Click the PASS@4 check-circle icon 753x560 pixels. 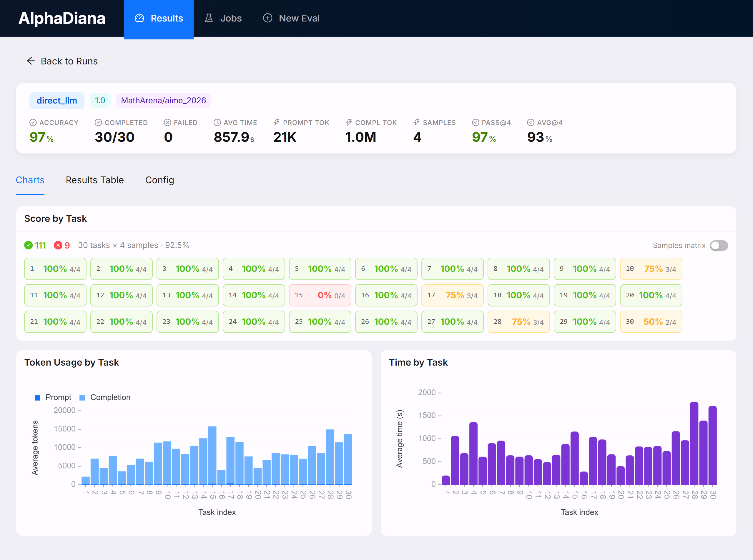[476, 122]
